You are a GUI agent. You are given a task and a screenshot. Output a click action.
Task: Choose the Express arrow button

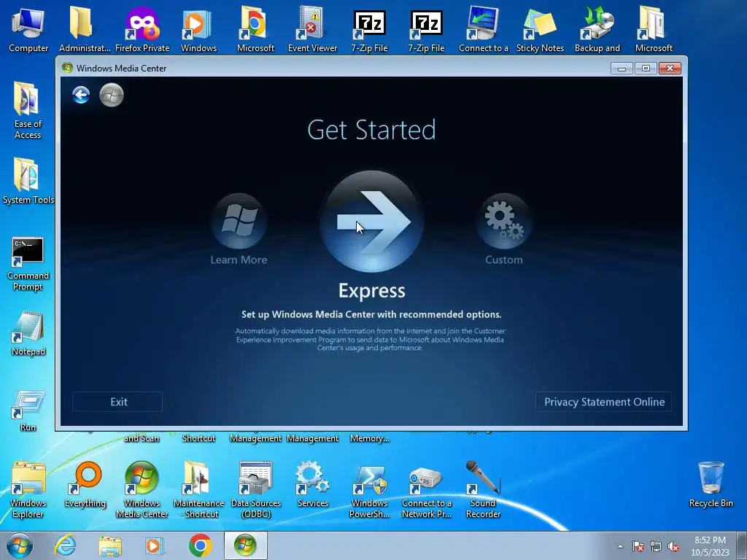(x=371, y=222)
